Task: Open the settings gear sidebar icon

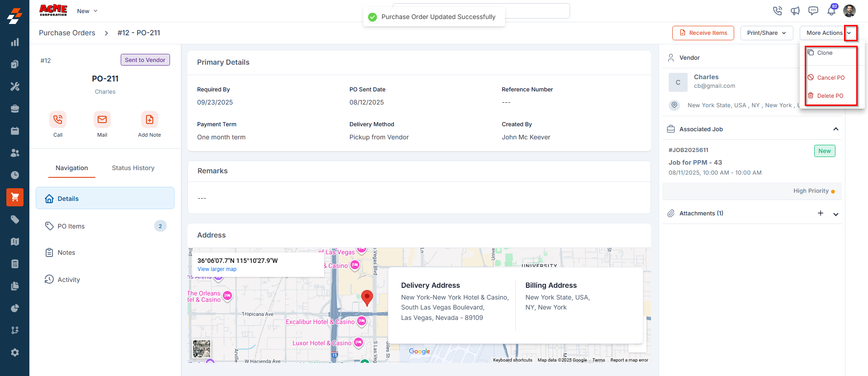Action: 15,352
